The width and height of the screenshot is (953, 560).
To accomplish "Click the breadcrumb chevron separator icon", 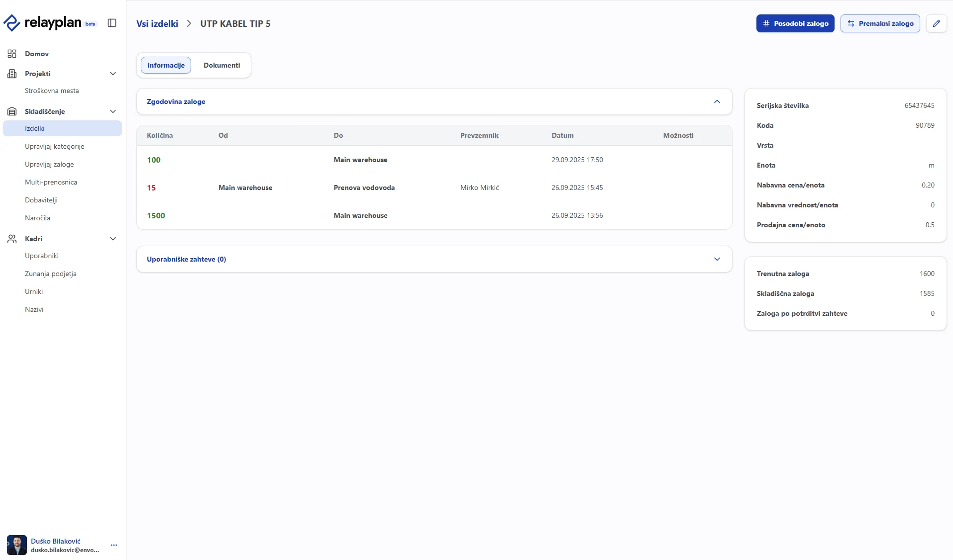I will coord(189,23).
